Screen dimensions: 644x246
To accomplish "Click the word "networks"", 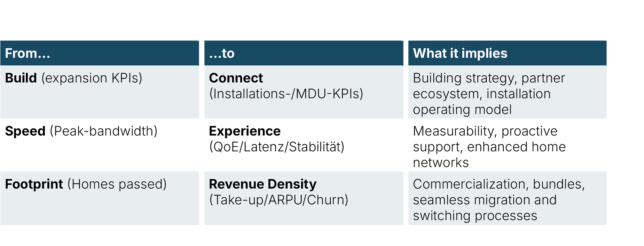I will (x=441, y=163).
